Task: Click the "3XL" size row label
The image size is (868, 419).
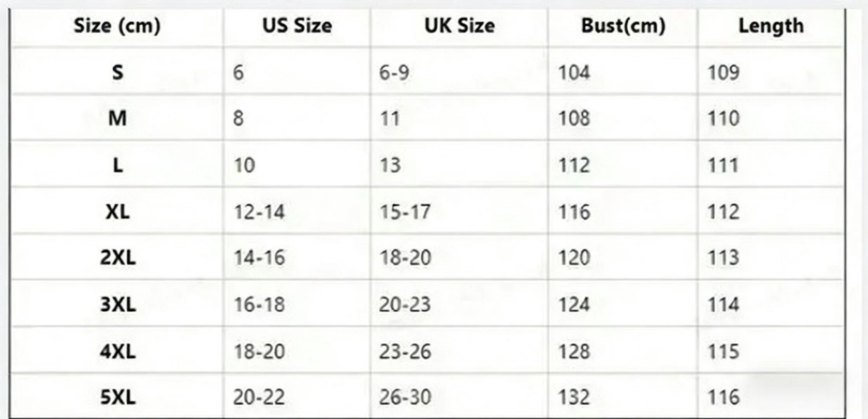Action: coord(118,305)
